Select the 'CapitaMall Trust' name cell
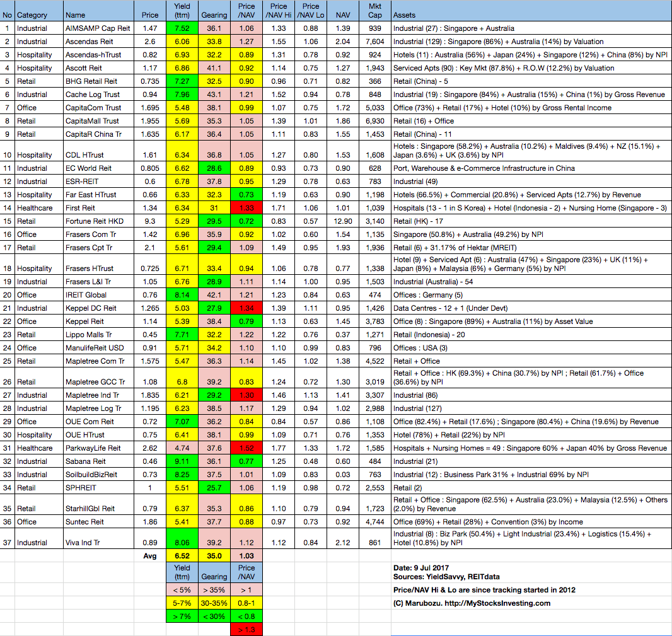672x636 pixels. [x=98, y=121]
